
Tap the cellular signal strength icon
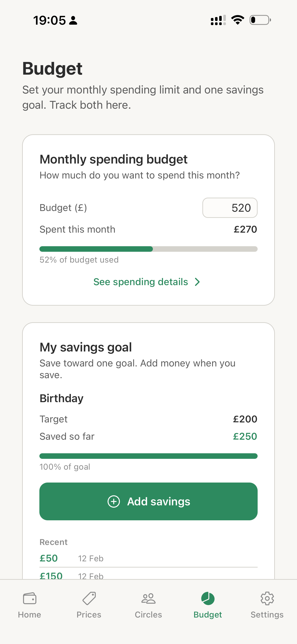218,20
